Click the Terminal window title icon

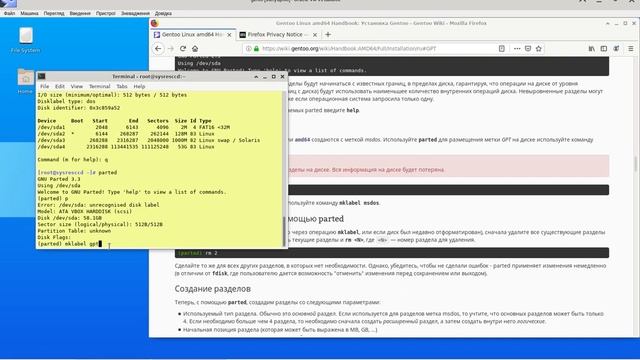[42, 76]
